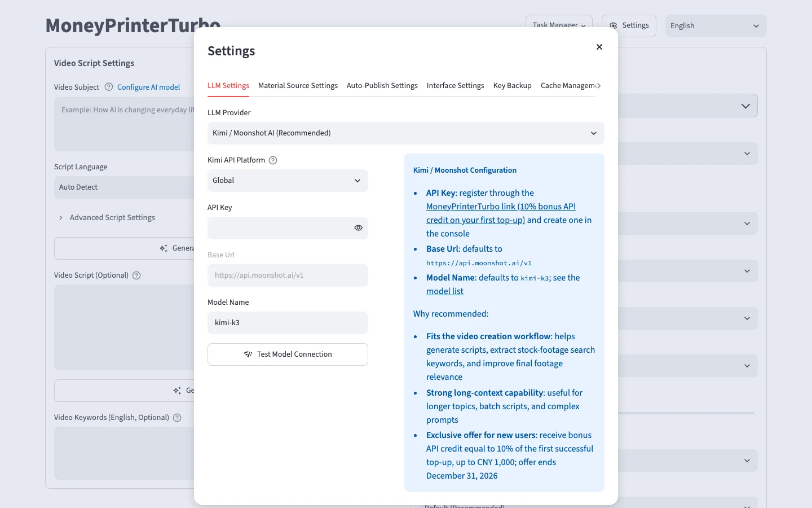This screenshot has width=812, height=508.
Task: Click the Base Url field
Action: tap(288, 275)
